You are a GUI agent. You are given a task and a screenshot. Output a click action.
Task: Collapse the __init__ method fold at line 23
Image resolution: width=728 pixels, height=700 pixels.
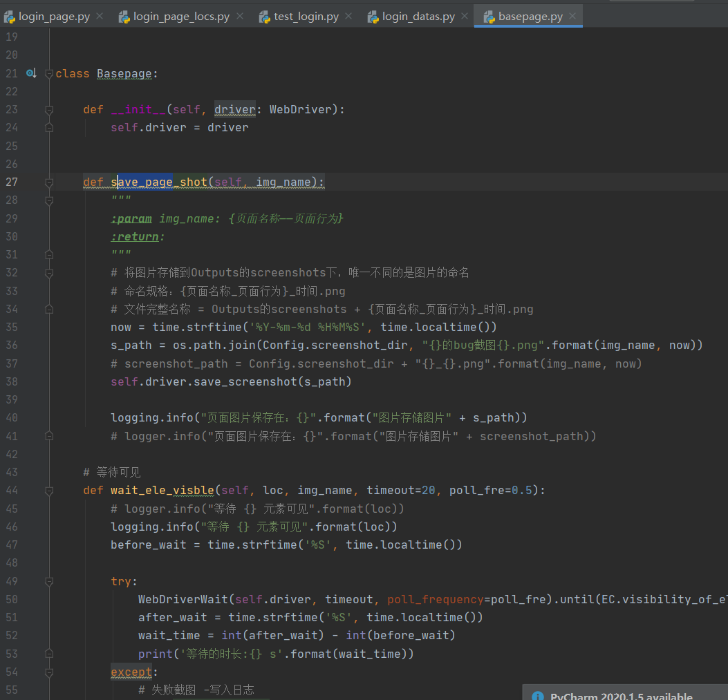coord(49,110)
